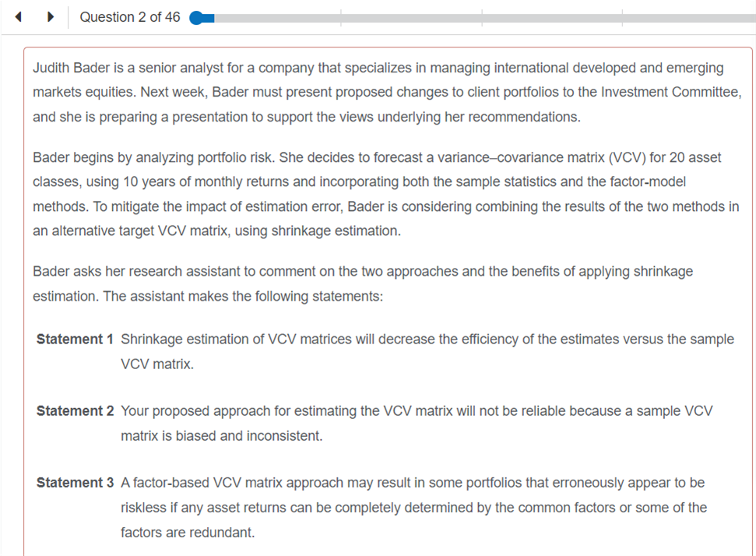The height and width of the screenshot is (556, 756).
Task: Click the "Question 2 of 46" label
Action: (x=129, y=17)
